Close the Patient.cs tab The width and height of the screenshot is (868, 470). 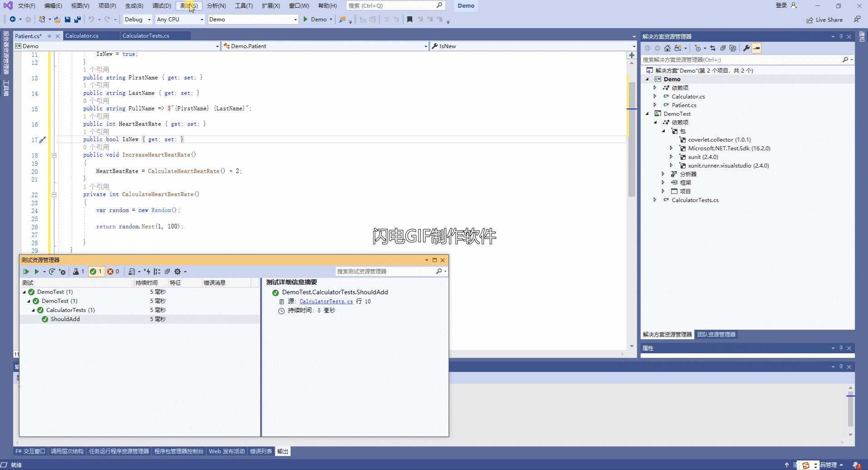pyautogui.click(x=57, y=36)
